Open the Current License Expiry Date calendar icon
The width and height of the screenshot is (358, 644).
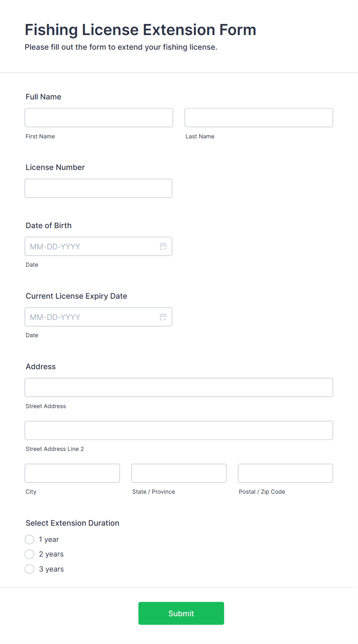tap(163, 317)
